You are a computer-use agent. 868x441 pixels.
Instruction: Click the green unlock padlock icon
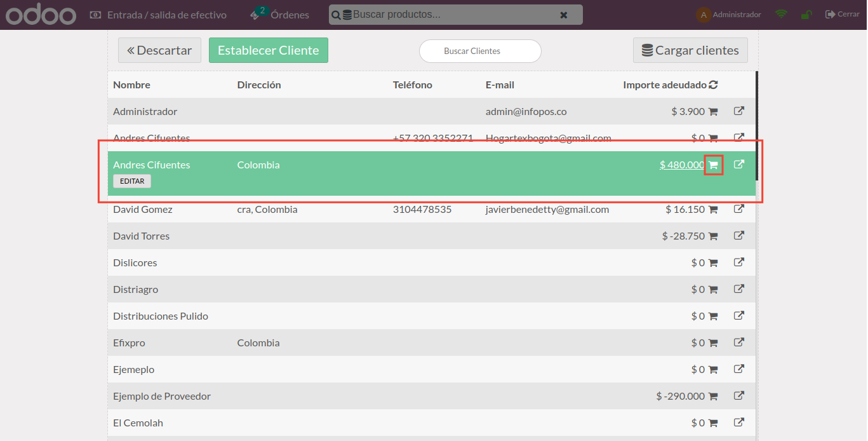coord(806,15)
